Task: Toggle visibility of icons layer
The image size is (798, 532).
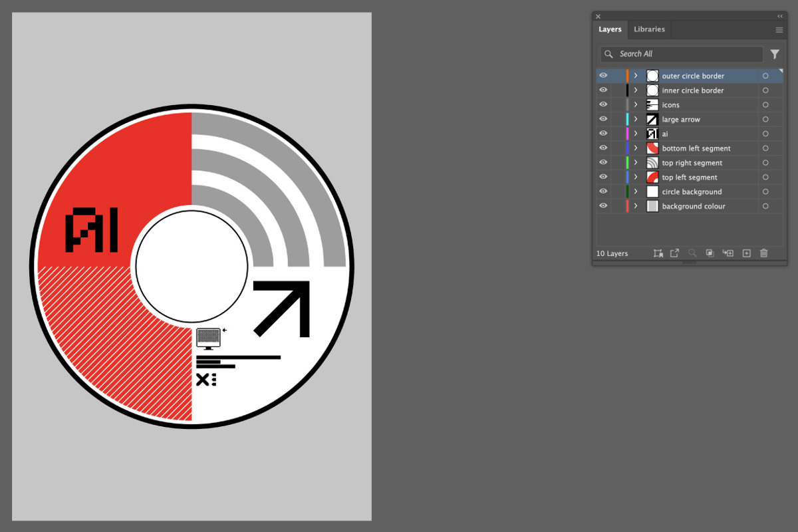Action: pyautogui.click(x=603, y=105)
